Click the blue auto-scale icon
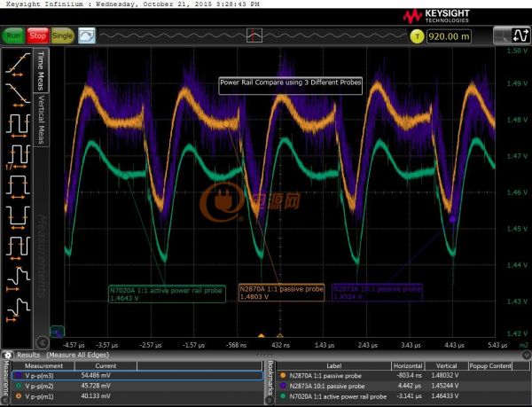Viewport: 532px width, 407px height. [87, 35]
